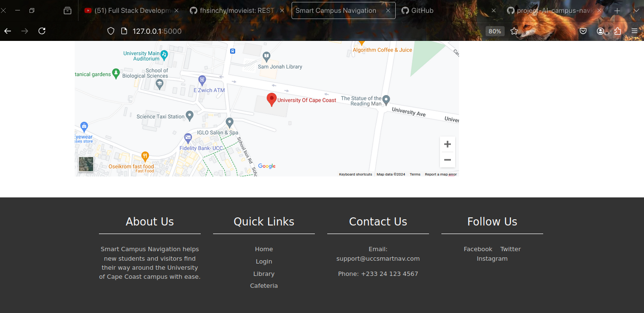Expand the list all tabs chevron
The width and height of the screenshot is (644, 313).
636,10
